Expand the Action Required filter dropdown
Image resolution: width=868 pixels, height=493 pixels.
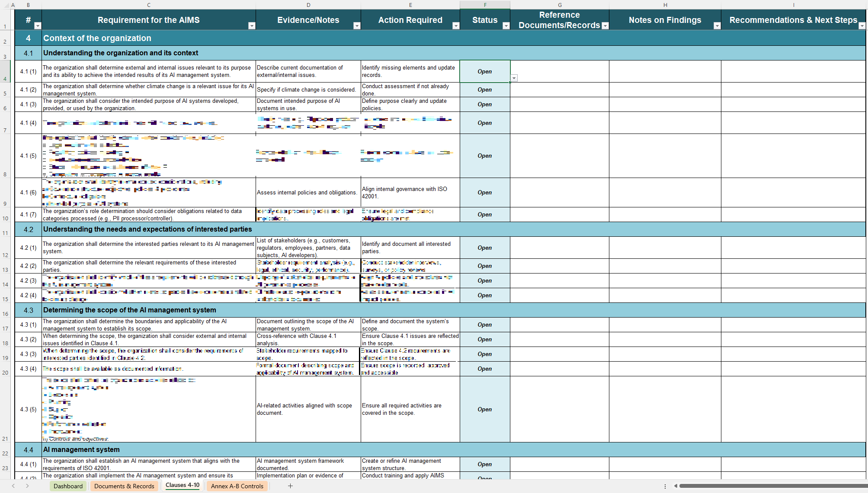click(455, 26)
